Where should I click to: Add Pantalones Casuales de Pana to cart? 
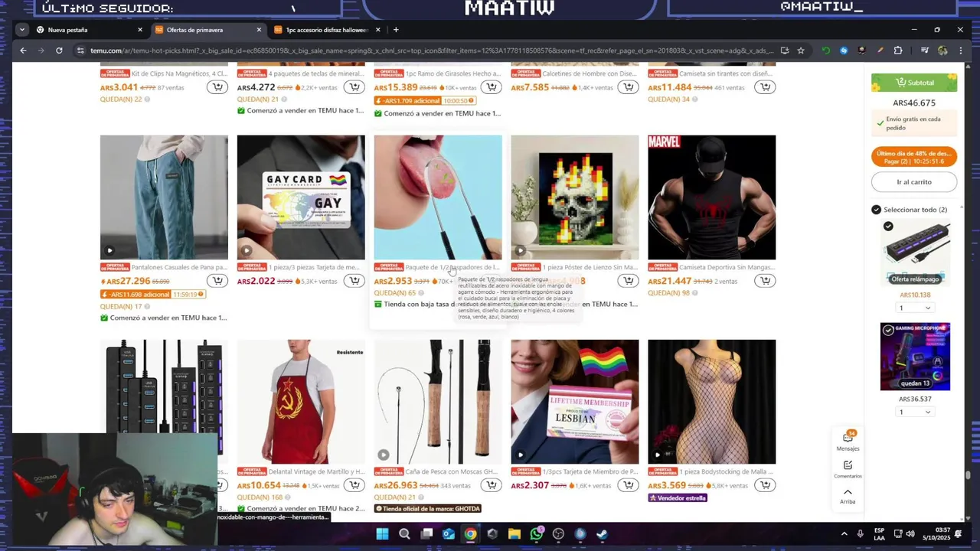point(217,281)
